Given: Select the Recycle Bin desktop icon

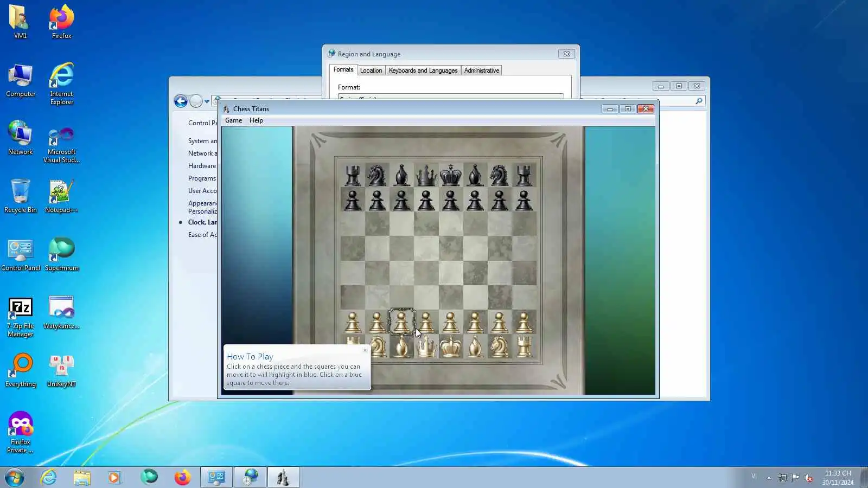Looking at the screenshot, I should click(x=21, y=196).
